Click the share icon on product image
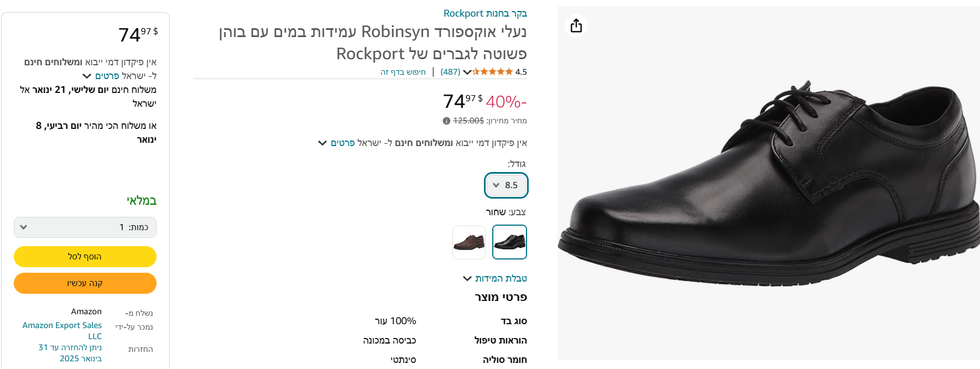This screenshot has width=980, height=369. (x=576, y=26)
